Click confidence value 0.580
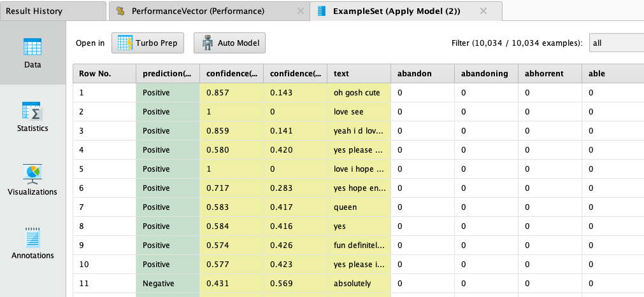644x297 pixels. (232, 149)
